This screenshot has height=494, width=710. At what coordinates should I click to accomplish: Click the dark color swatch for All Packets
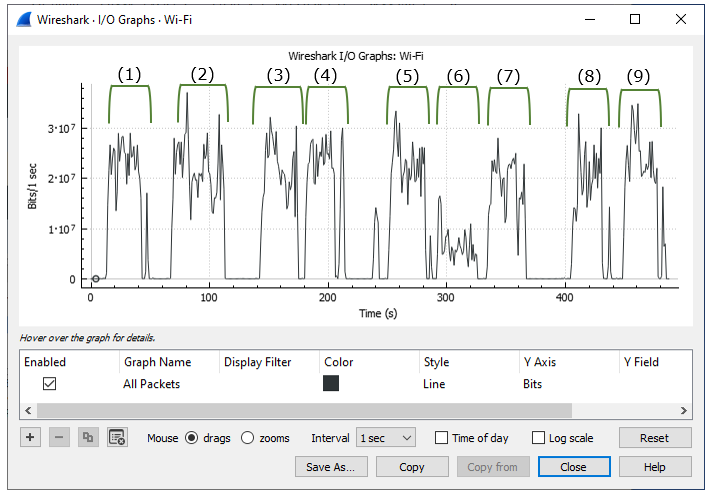(331, 384)
